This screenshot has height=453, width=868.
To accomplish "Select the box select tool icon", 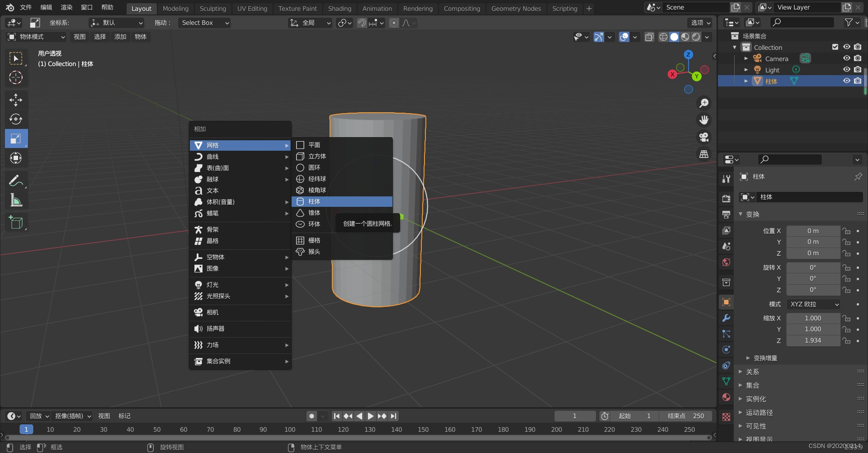I will click(x=16, y=58).
